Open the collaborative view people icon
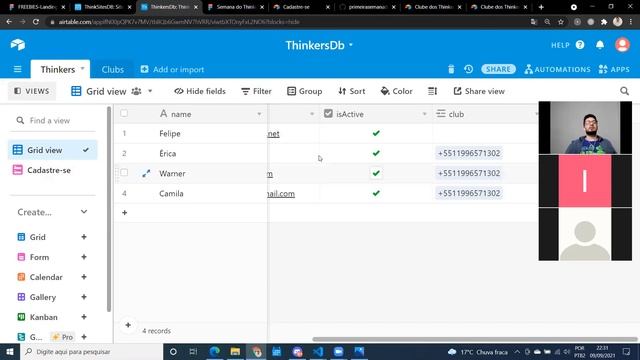This screenshot has width=640, height=360. [x=136, y=91]
